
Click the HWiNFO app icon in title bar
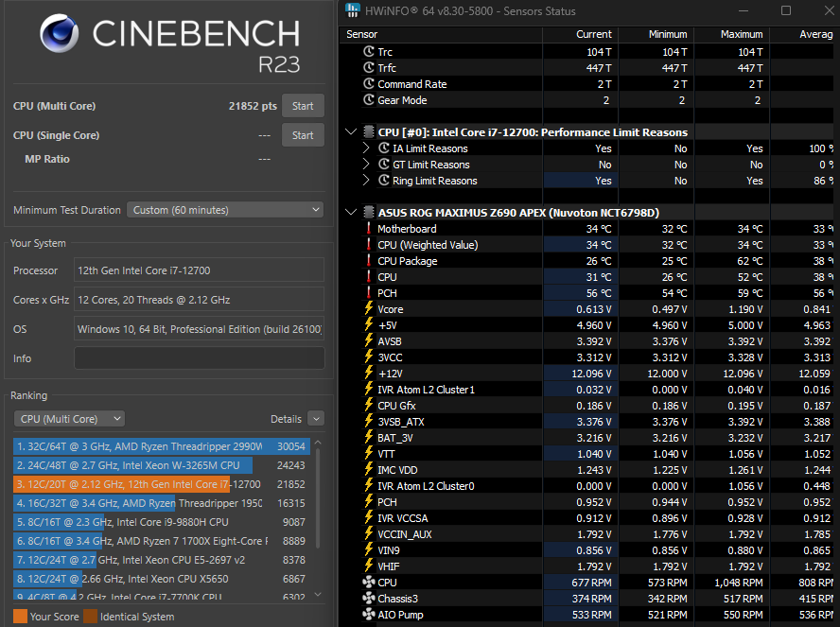tap(353, 10)
